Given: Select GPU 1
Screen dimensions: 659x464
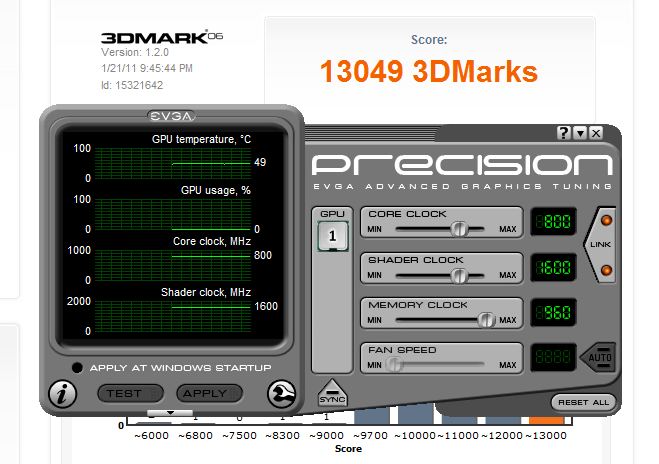Looking at the screenshot, I should click(332, 236).
